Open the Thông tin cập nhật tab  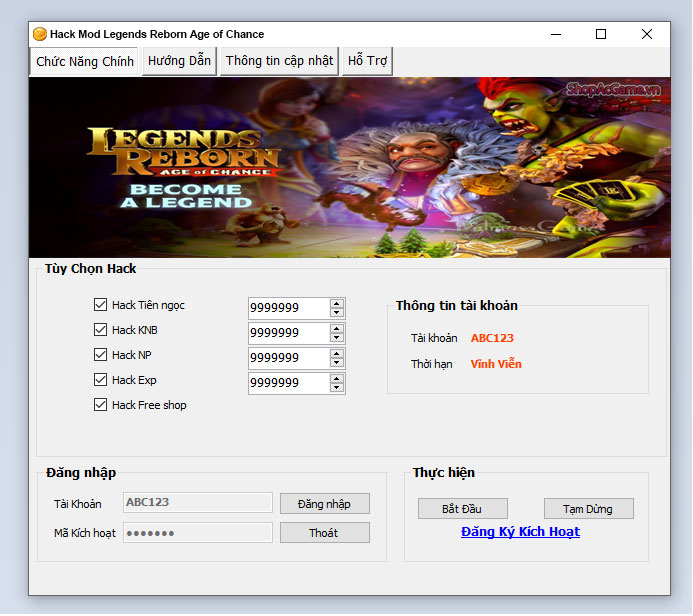(x=279, y=61)
